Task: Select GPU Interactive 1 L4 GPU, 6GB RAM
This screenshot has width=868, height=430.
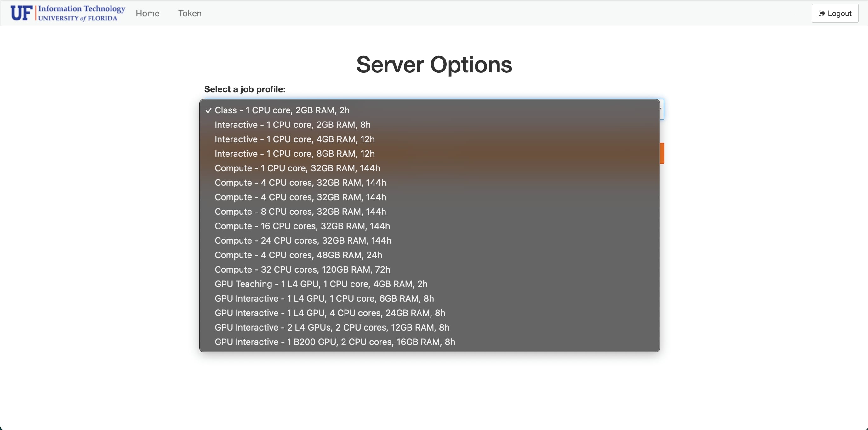Action: (x=429, y=298)
